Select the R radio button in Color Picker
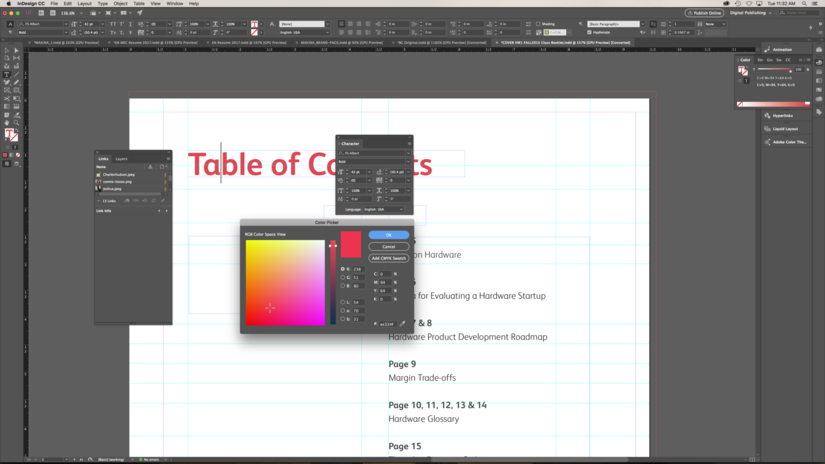This screenshot has height=464, width=825. [343, 269]
